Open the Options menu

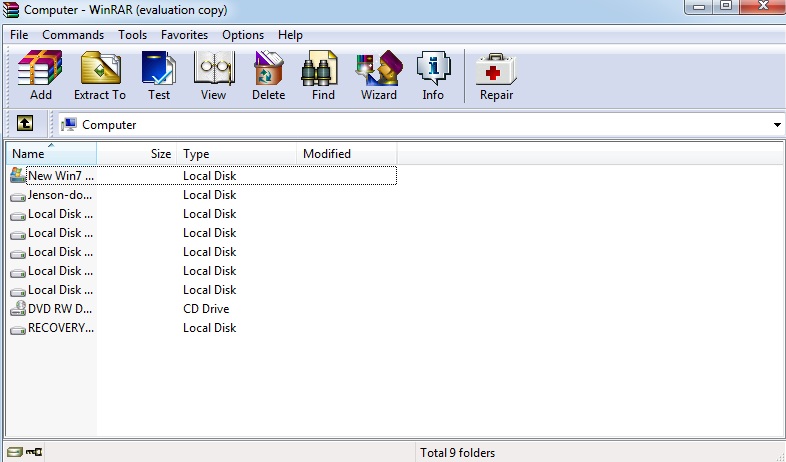pyautogui.click(x=243, y=35)
